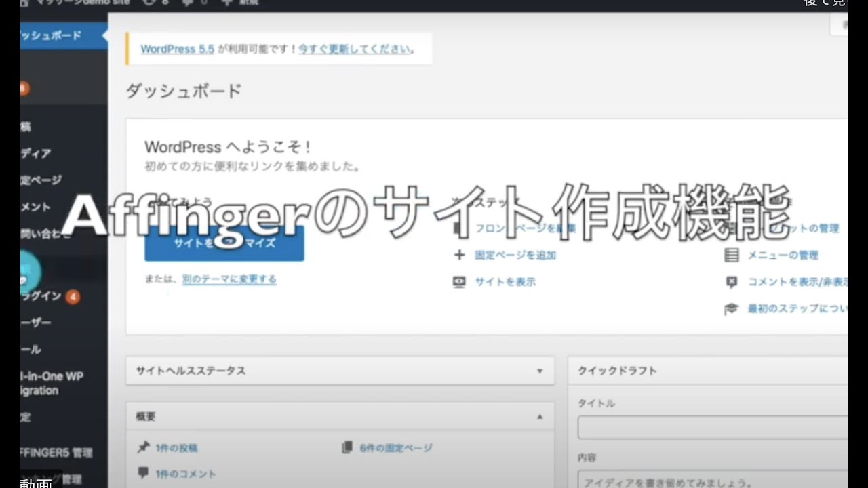Click the 'WordPress へようこそ！' heading
The width and height of the screenshot is (868, 488).
(228, 147)
